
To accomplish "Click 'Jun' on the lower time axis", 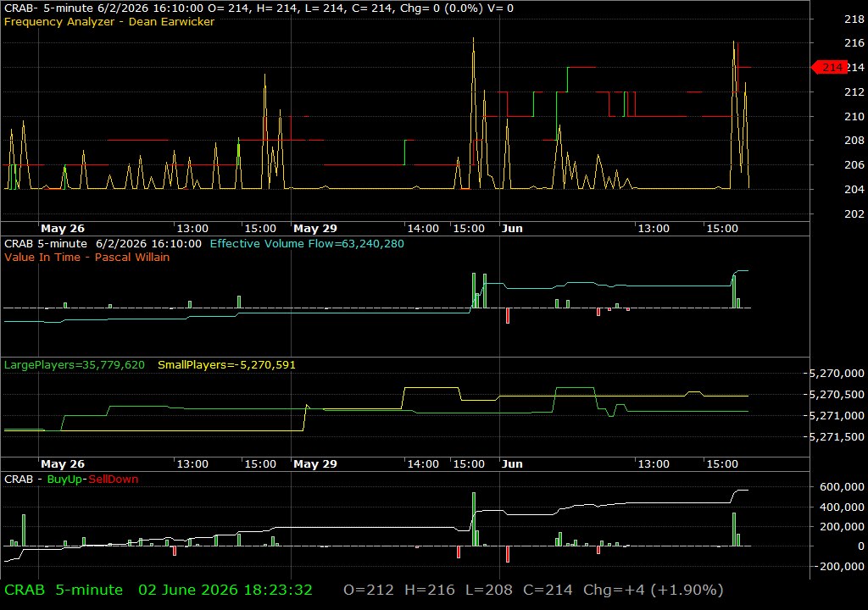I will [512, 464].
